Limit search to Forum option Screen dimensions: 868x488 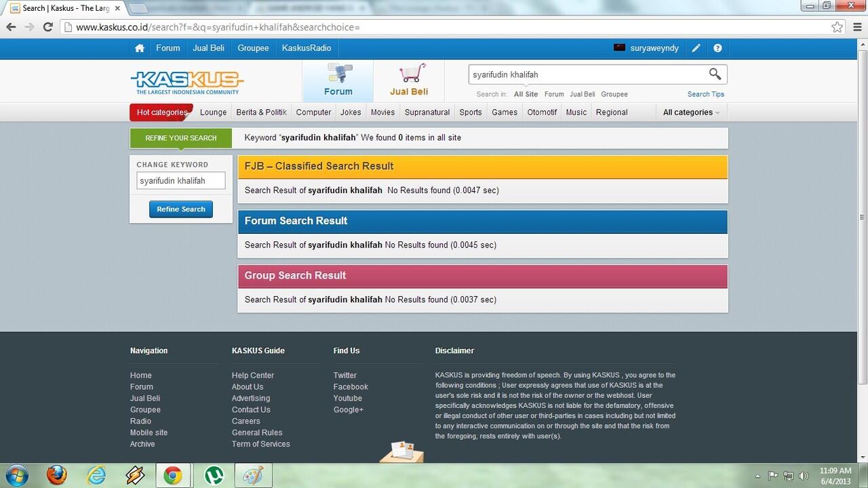pyautogui.click(x=554, y=94)
